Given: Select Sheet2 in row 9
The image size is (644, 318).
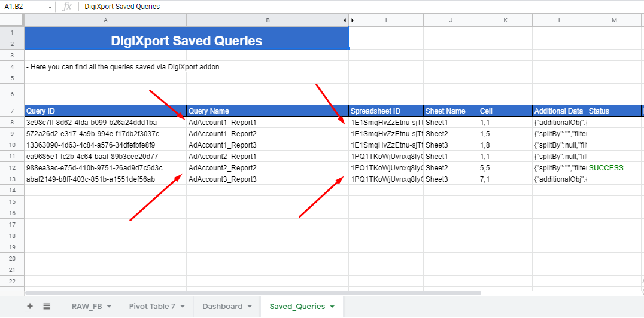Looking at the screenshot, I should [451, 133].
